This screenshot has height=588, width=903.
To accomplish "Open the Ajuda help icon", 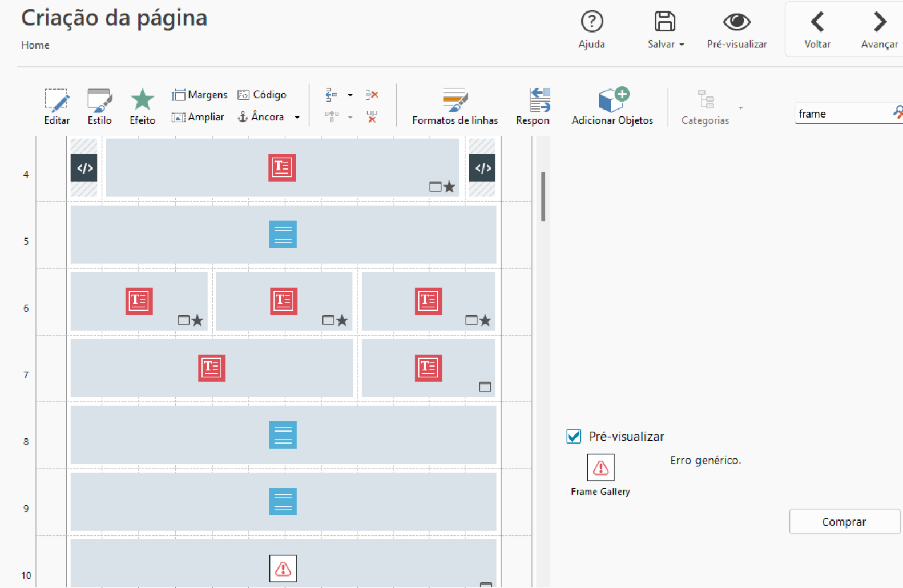I will point(592,22).
